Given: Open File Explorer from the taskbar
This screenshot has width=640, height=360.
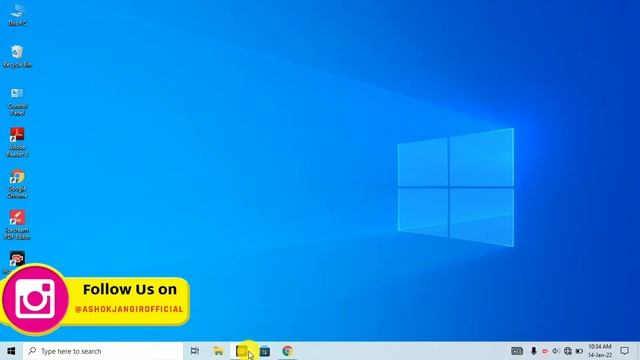Looking at the screenshot, I should click(218, 351).
